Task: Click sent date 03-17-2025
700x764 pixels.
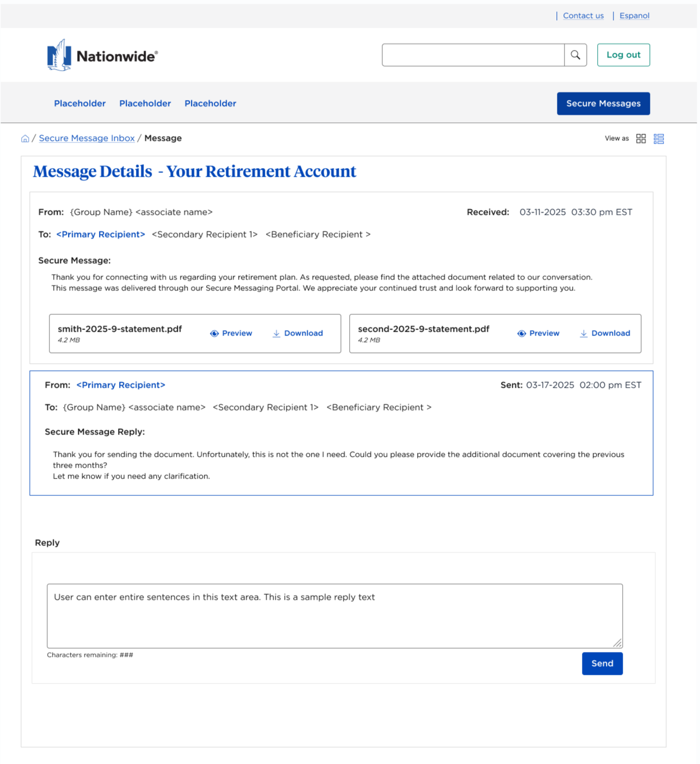Action: [x=550, y=385]
